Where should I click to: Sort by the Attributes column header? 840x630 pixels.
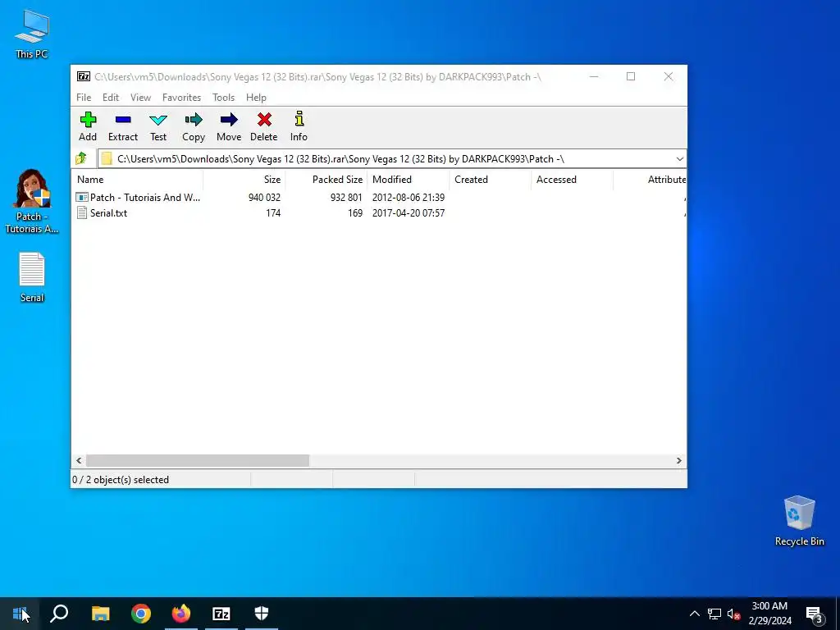pyautogui.click(x=650, y=180)
